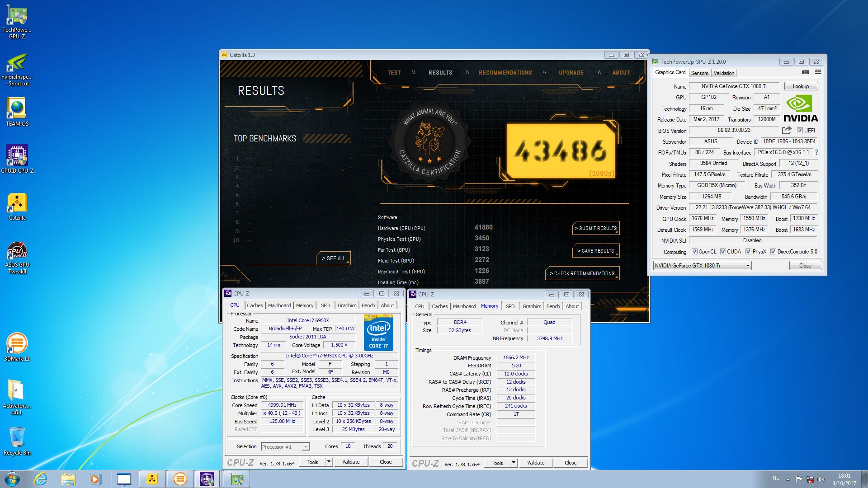
Task: Click the Intel Core i7 6950X name field
Action: pos(308,320)
